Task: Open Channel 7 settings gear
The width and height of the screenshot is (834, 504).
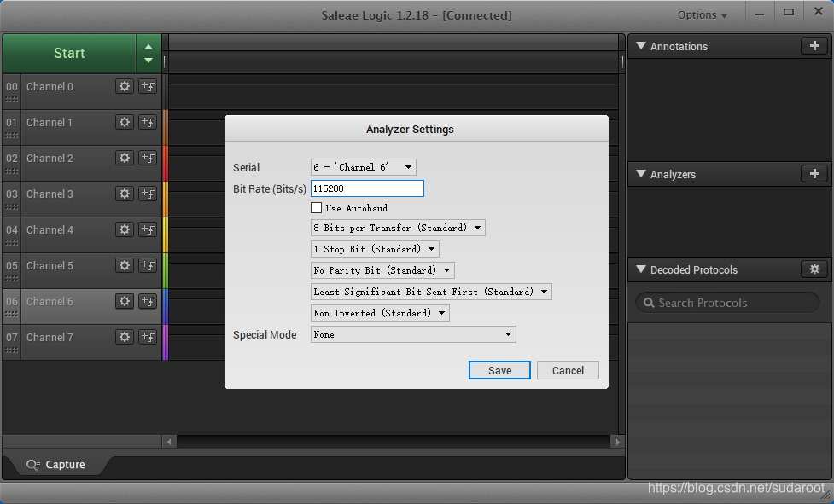Action: pos(125,337)
